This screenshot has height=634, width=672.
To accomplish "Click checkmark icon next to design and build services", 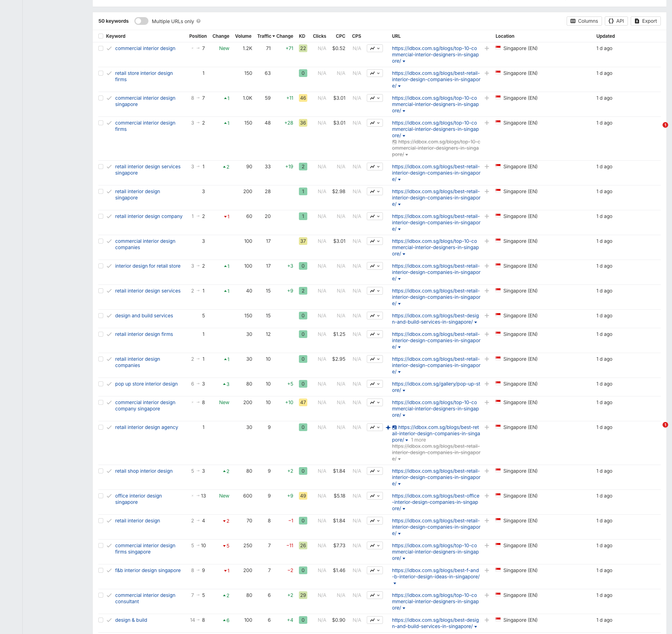I will (109, 316).
